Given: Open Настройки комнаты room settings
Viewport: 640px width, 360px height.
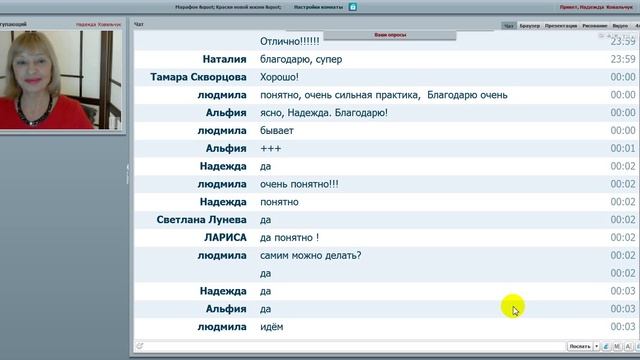Looking at the screenshot, I should point(318,7).
